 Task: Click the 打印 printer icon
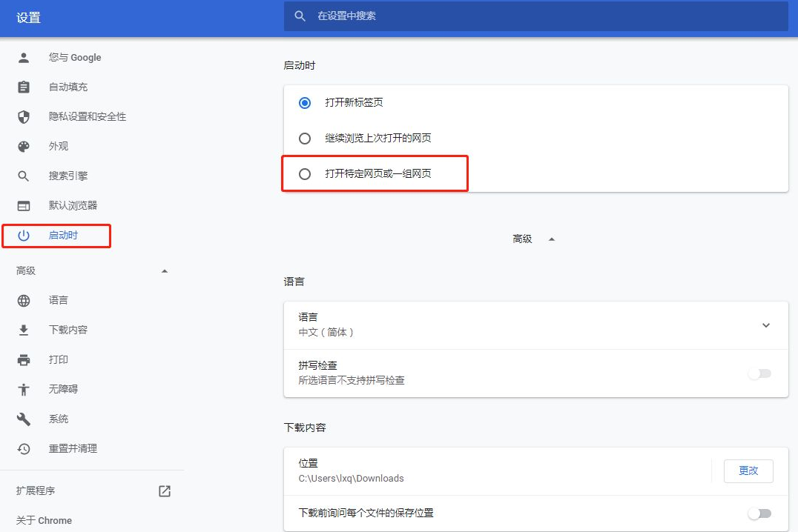(23, 359)
